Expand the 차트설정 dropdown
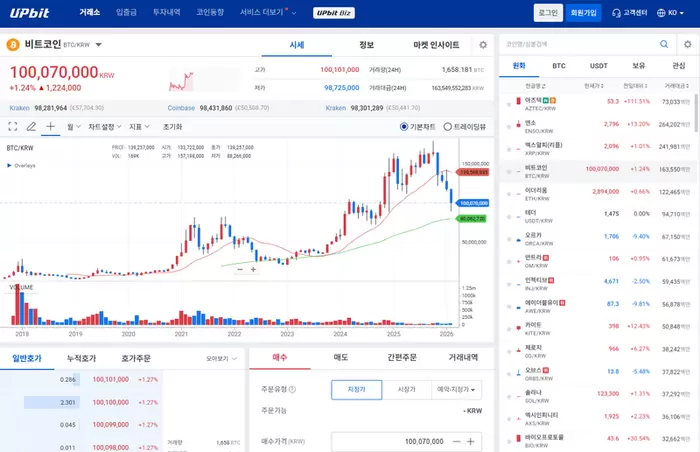This screenshot has width=700, height=452. click(x=104, y=127)
